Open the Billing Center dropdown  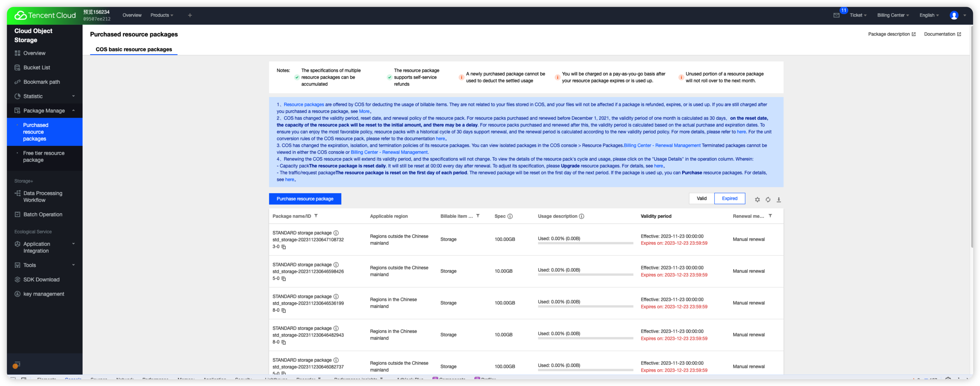click(x=893, y=15)
